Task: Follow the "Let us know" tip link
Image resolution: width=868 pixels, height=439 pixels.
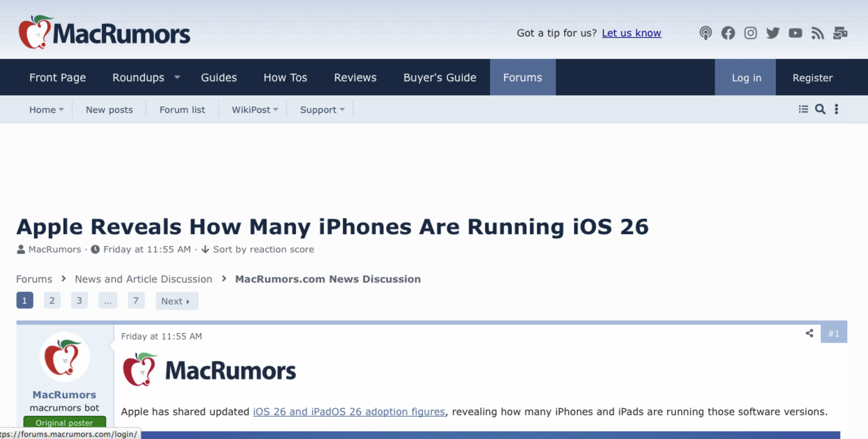Action: (x=632, y=33)
